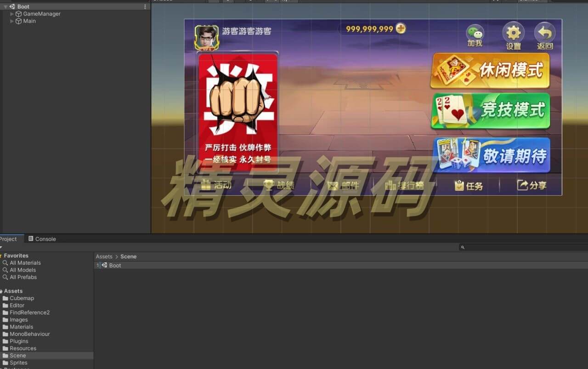Click the Project search field

click(524, 247)
